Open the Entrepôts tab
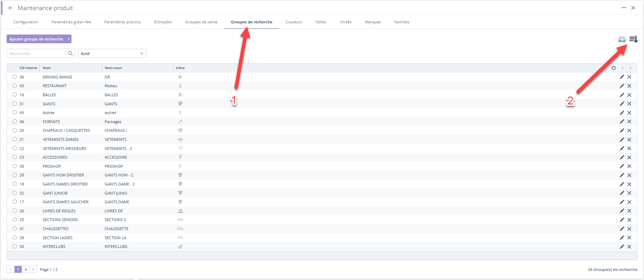 [163, 22]
